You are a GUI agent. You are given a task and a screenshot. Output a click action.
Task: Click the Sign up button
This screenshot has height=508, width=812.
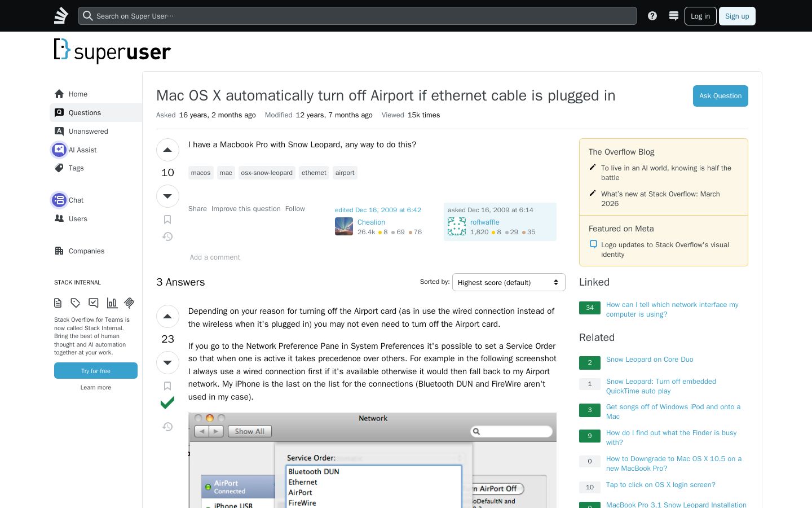click(737, 16)
